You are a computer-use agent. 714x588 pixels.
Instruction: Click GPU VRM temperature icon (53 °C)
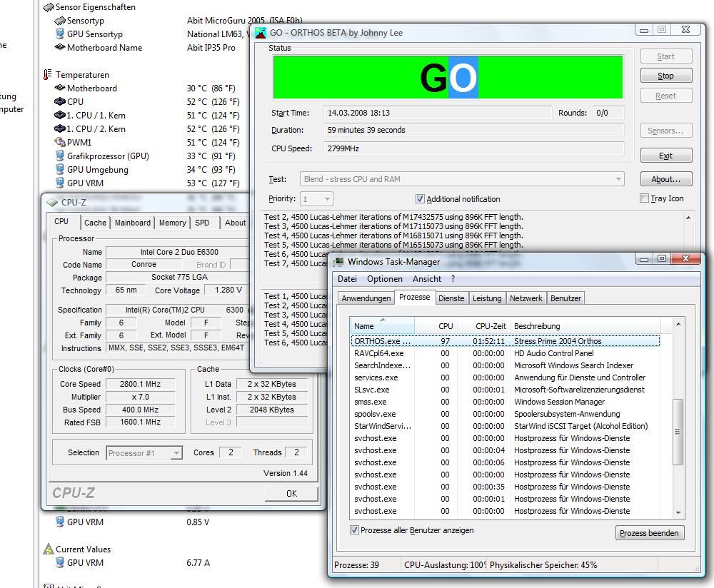pos(60,183)
